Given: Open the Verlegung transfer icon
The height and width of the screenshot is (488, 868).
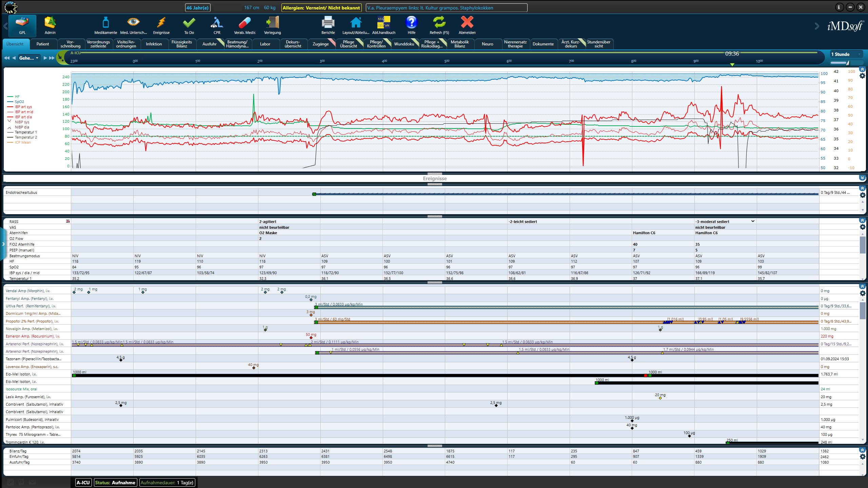Looking at the screenshot, I should [x=272, y=23].
